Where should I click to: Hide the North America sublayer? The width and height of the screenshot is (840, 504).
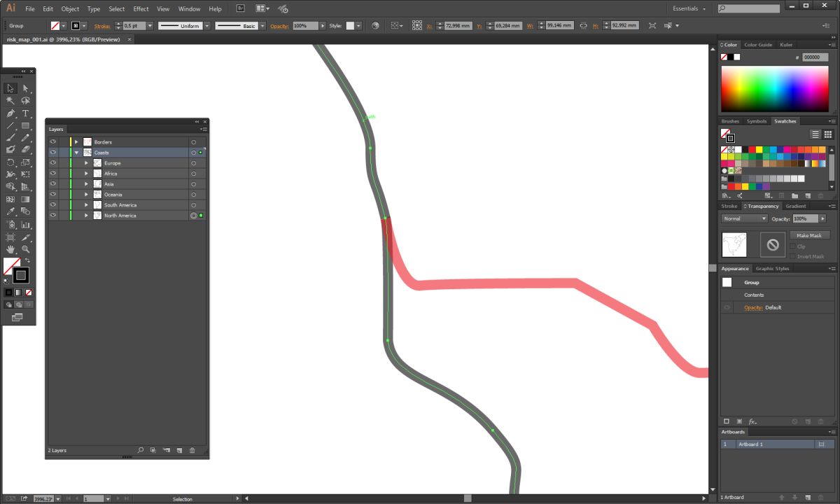tap(52, 216)
